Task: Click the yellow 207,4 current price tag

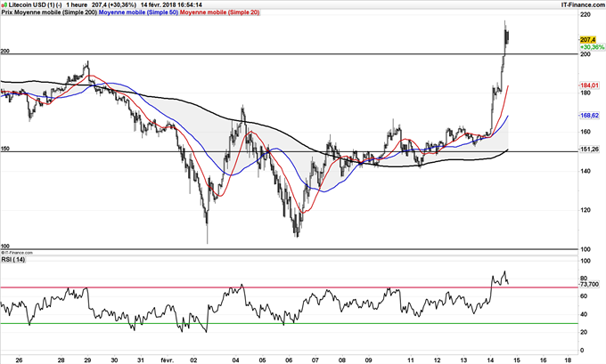Action: (588, 40)
